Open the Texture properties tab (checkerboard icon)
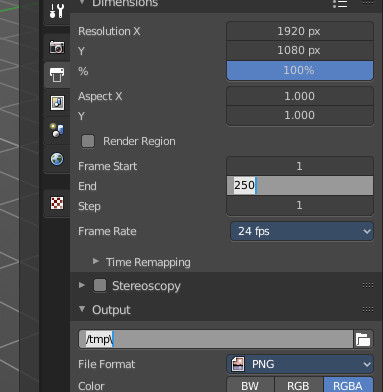Image resolution: width=383 pixels, height=392 pixels. pos(57,203)
